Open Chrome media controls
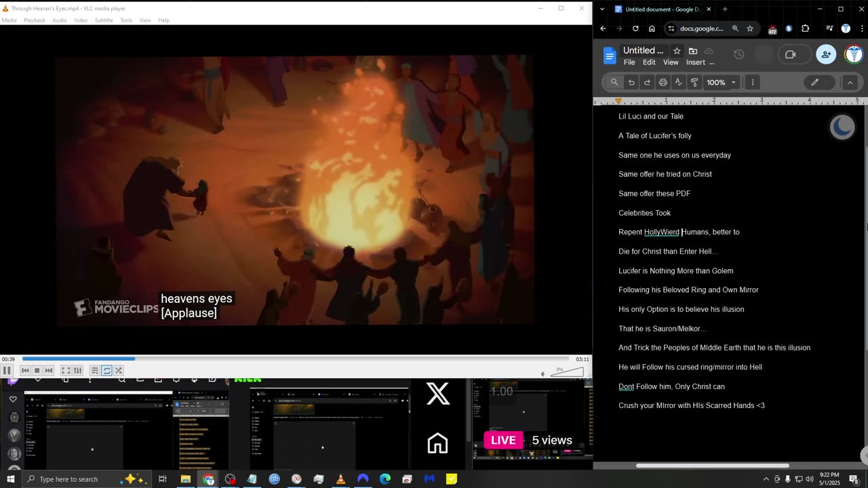This screenshot has height=488, width=868. [x=829, y=28]
